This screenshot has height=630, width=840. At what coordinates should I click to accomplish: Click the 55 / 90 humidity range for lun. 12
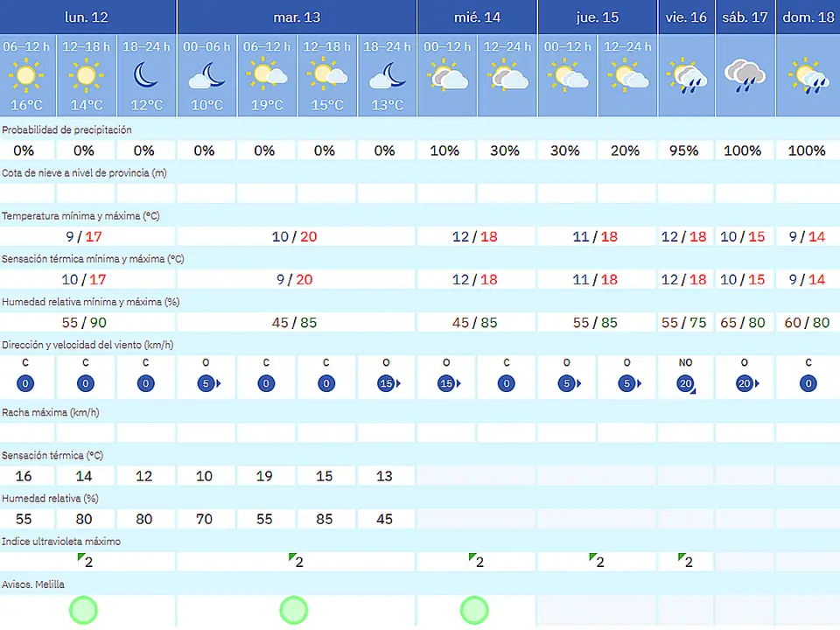pos(84,323)
